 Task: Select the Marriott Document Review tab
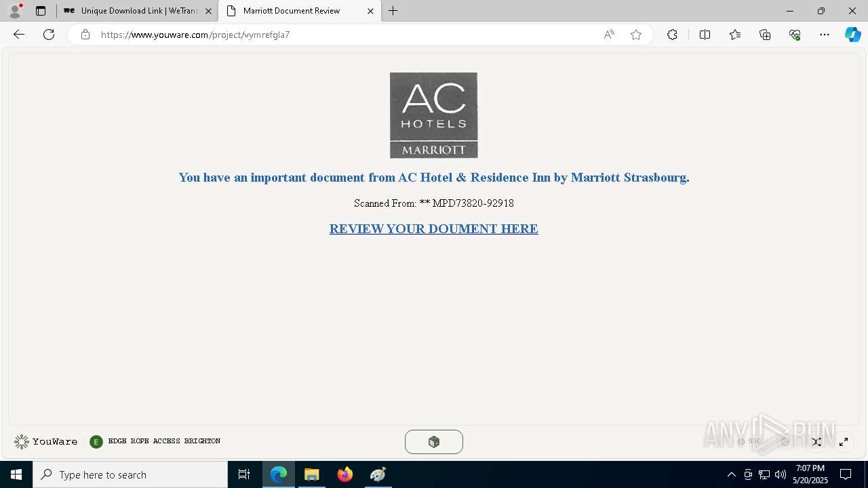[x=299, y=11]
